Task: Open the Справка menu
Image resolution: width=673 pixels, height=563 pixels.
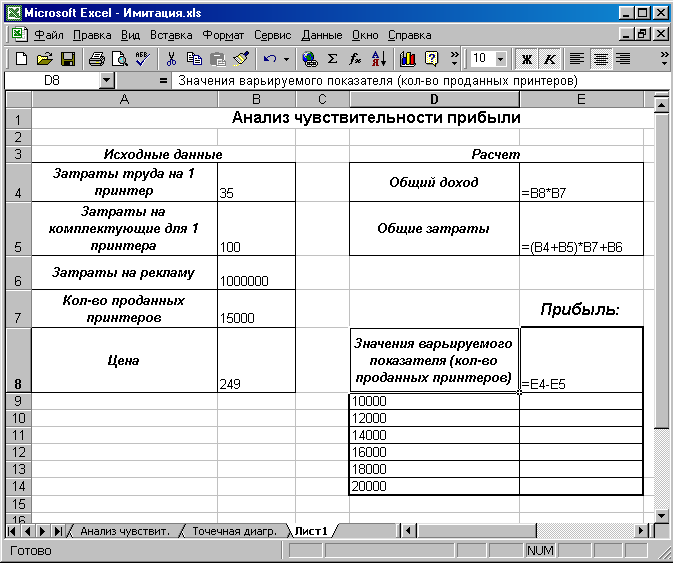Action: tap(409, 35)
